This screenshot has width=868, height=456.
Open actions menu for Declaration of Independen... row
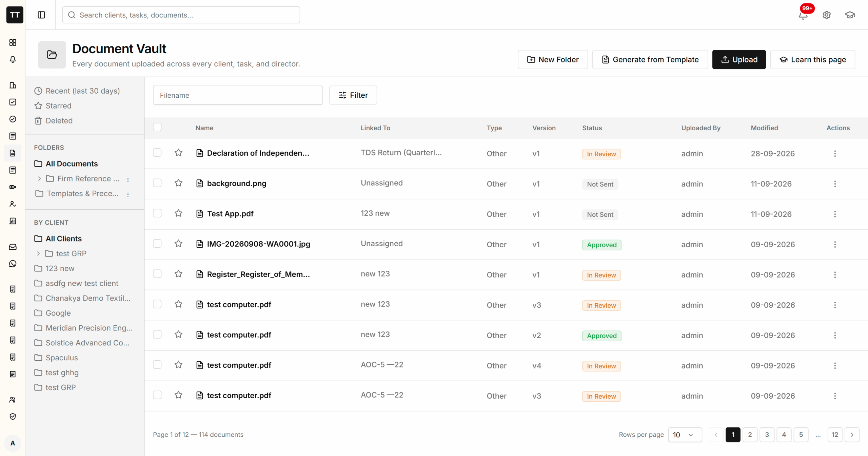pos(835,154)
